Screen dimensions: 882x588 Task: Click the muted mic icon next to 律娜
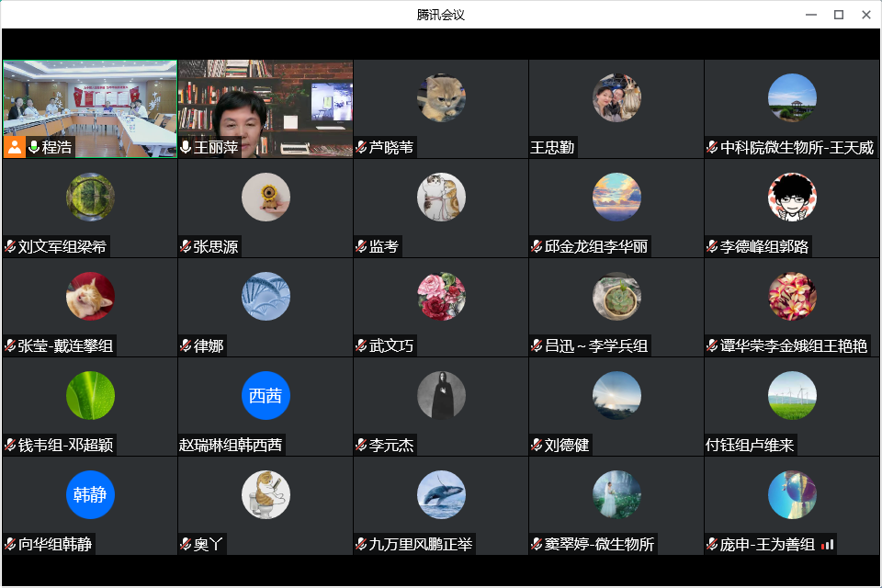point(186,346)
